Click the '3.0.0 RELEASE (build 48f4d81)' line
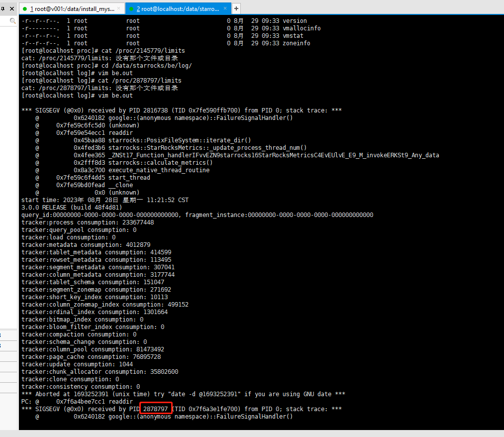Viewport: 504px width, 437px height. point(72,208)
